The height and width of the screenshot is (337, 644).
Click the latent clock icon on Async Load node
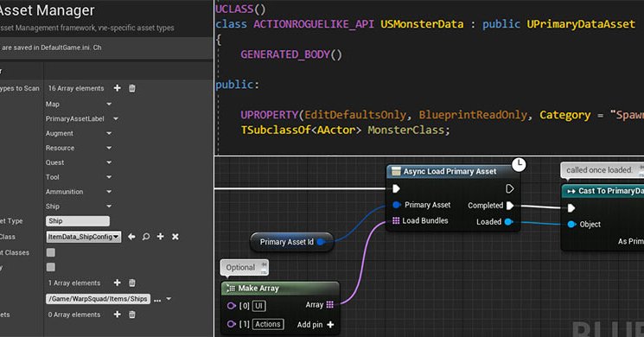(519, 164)
